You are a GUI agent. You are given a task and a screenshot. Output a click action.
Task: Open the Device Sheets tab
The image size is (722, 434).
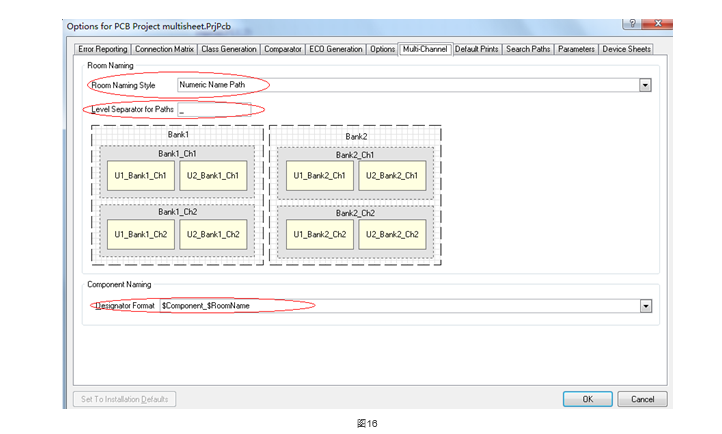pyautogui.click(x=626, y=49)
